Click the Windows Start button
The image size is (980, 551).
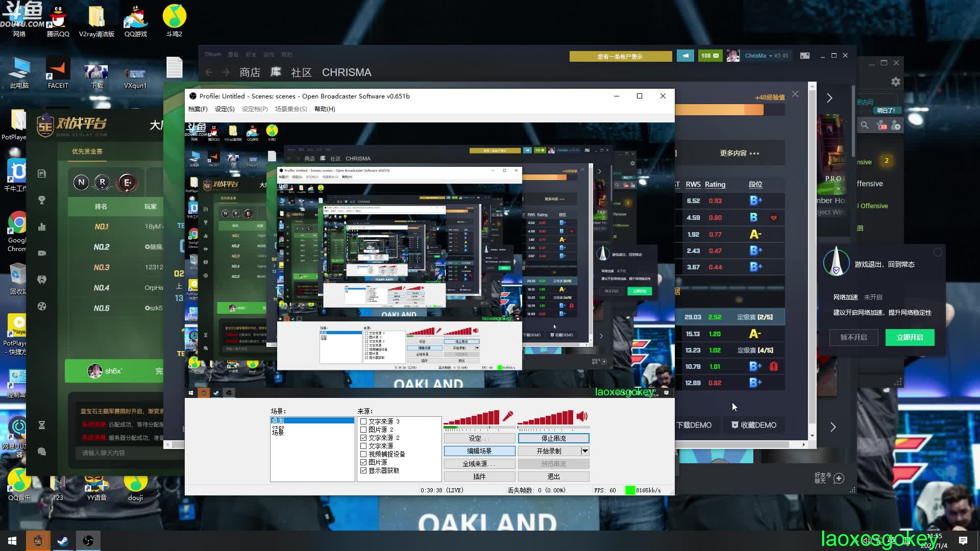click(x=12, y=541)
